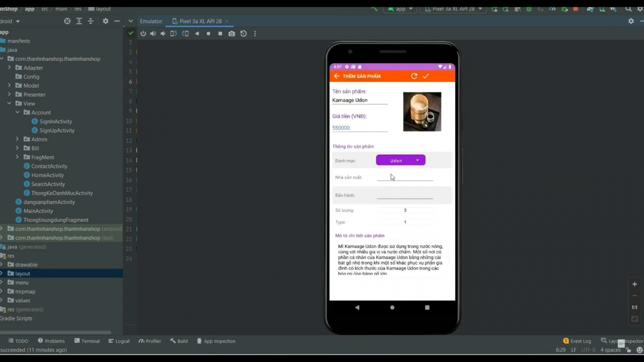The height and width of the screenshot is (362, 644).
Task: Open emulator extended controls three-dot menu
Action: pyautogui.click(x=255, y=34)
